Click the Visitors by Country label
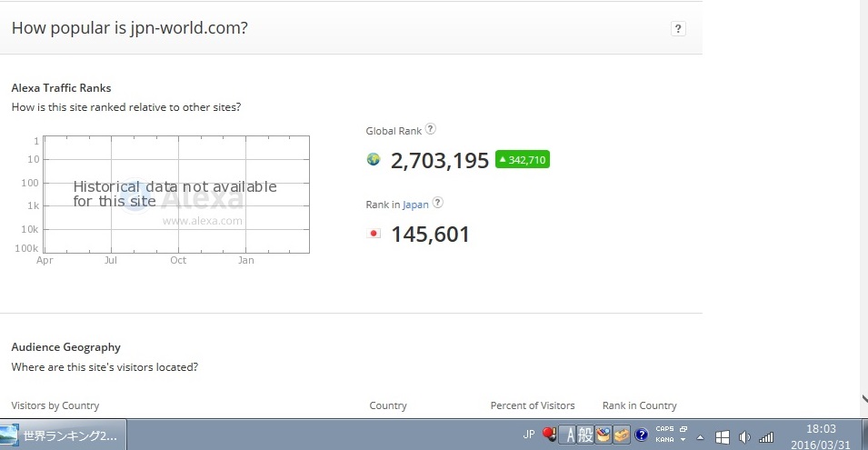The image size is (868, 450). tap(55, 405)
